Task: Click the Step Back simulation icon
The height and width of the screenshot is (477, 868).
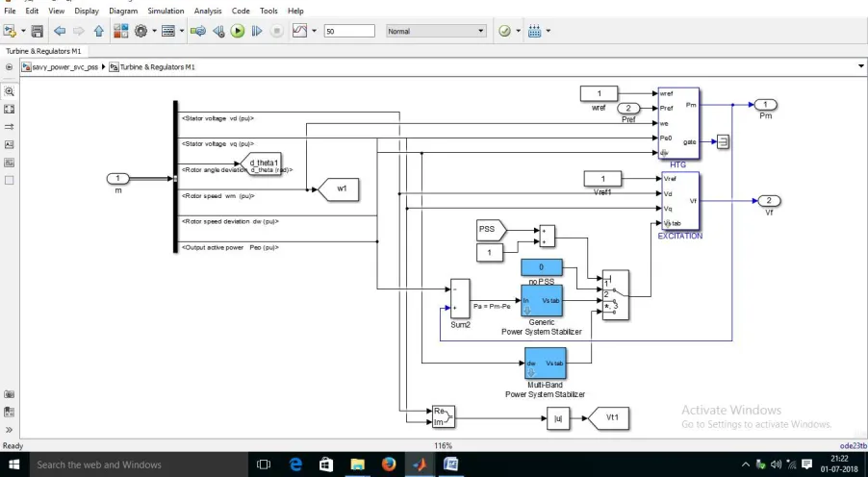Action: tap(218, 31)
